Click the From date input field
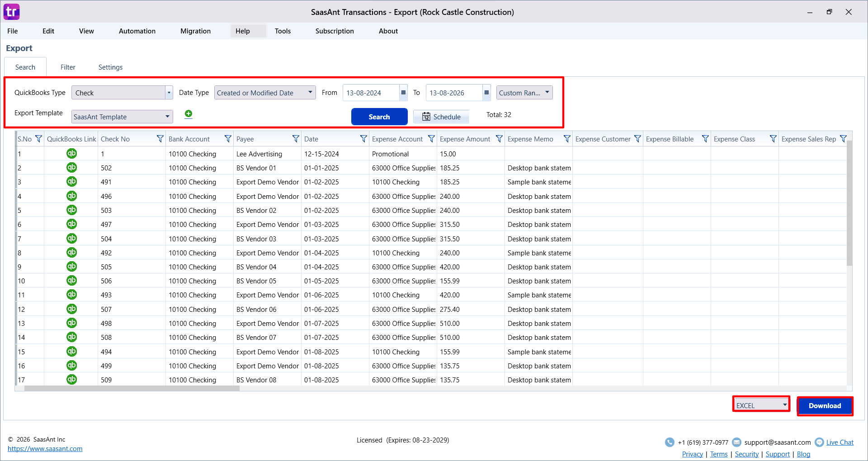The height and width of the screenshot is (461, 868). pos(371,93)
